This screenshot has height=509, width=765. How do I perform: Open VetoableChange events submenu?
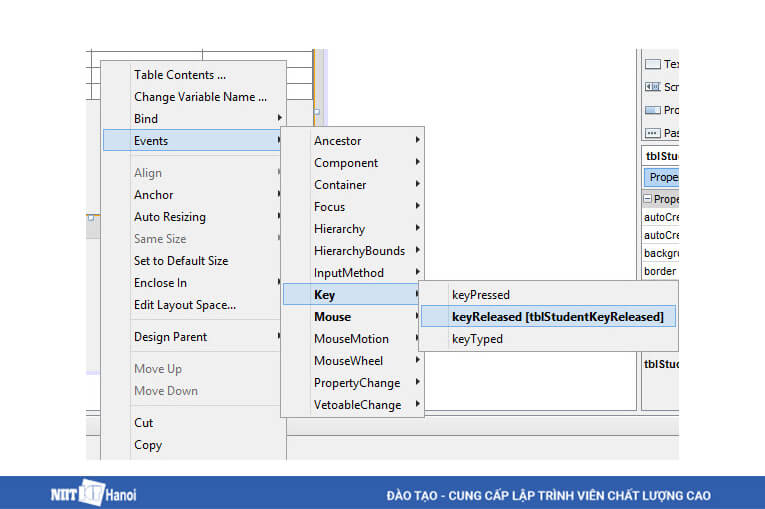[352, 405]
